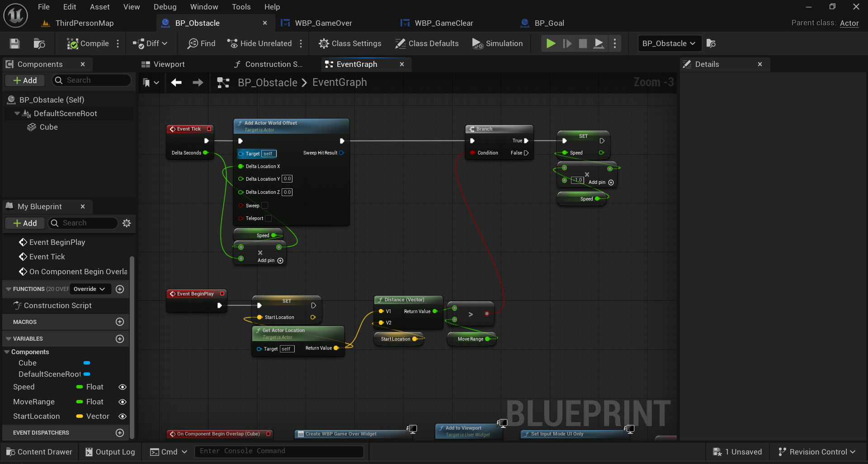Collapse the DefaultSceneRoot component tree
The width and height of the screenshot is (868, 464).
click(17, 113)
